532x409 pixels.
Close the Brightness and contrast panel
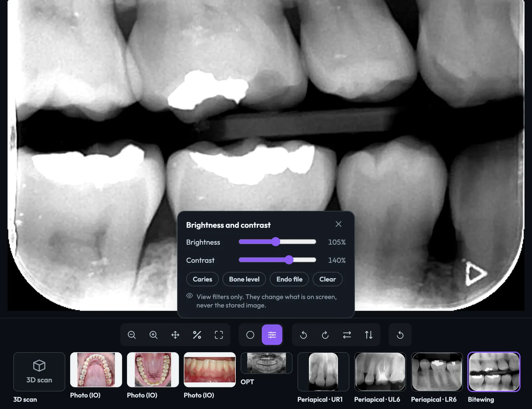click(x=338, y=224)
